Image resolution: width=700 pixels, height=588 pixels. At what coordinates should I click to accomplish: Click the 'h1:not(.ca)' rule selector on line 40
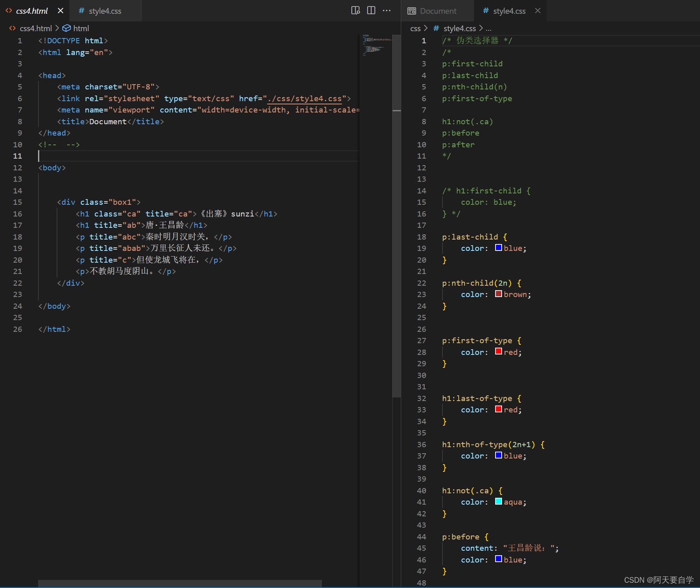pyautogui.click(x=468, y=490)
